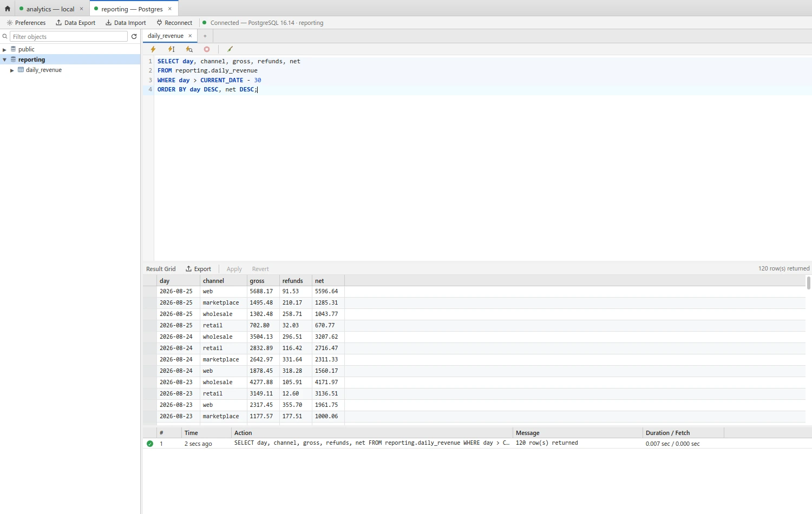Run the statement under the cursor
Screen dimensions: 812x514
tap(171, 49)
